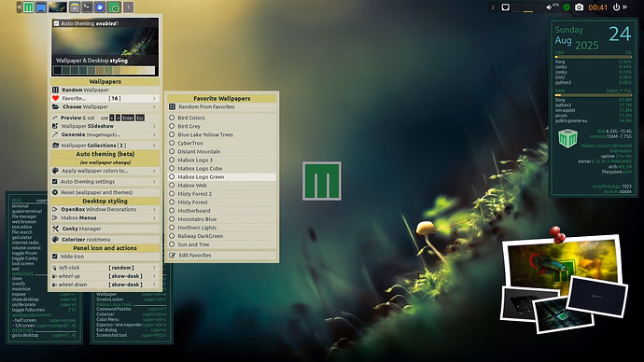The image size is (644, 362).
Task: Expand Wallpaper Collections submenu arrow
Action: click(154, 146)
